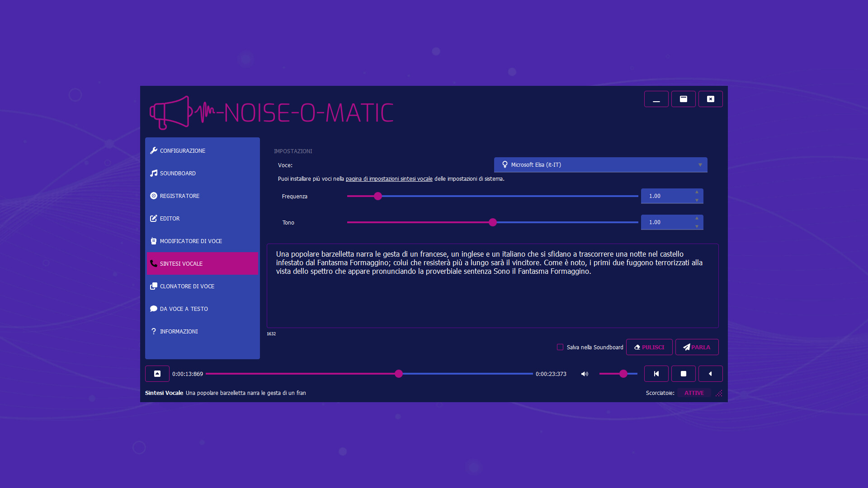Enable Salva nella Soundboard checkbox
868x488 pixels.
pyautogui.click(x=560, y=347)
